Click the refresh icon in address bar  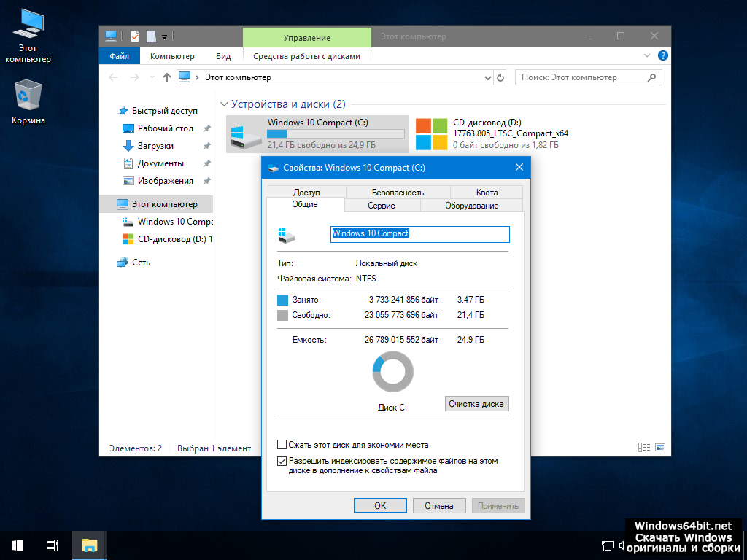click(x=500, y=77)
